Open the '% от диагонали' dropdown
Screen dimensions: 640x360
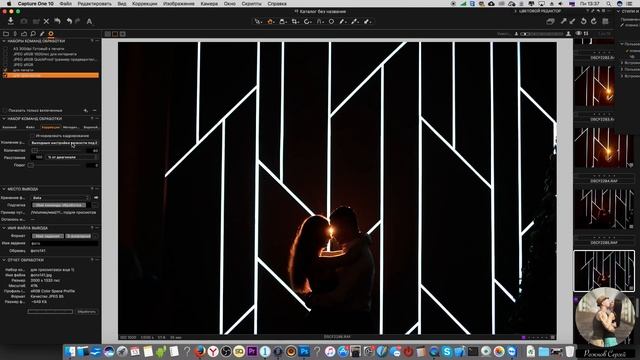(x=72, y=157)
